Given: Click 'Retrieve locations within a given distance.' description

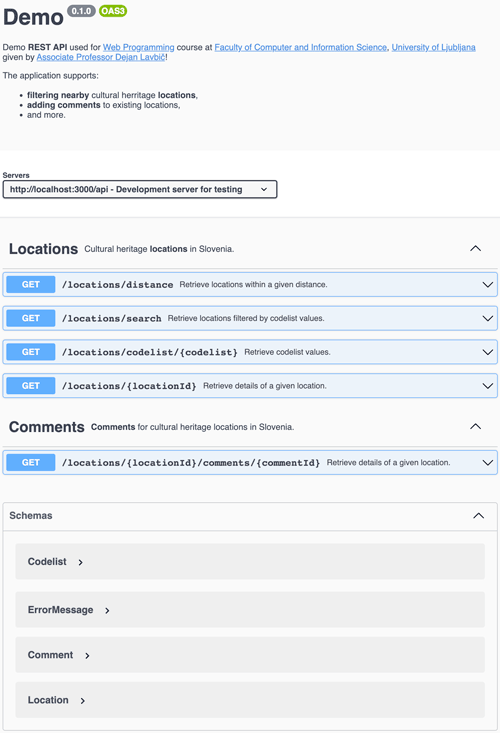Looking at the screenshot, I should [253, 284].
